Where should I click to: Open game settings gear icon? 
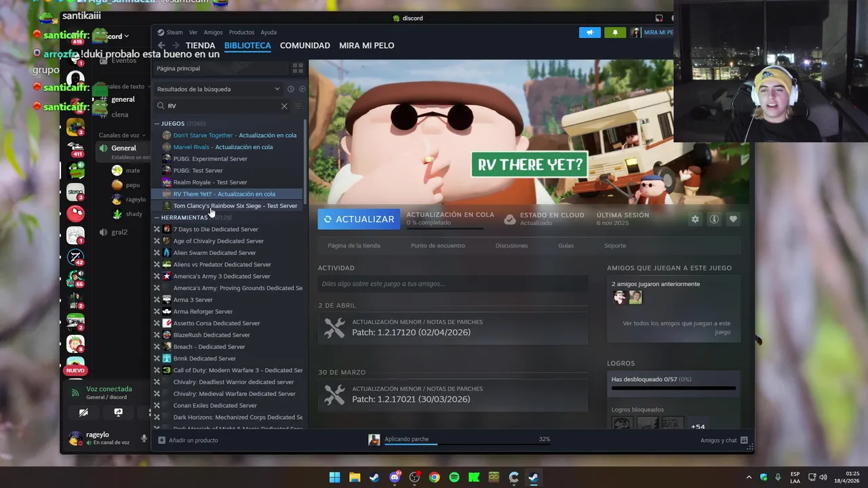click(x=695, y=219)
